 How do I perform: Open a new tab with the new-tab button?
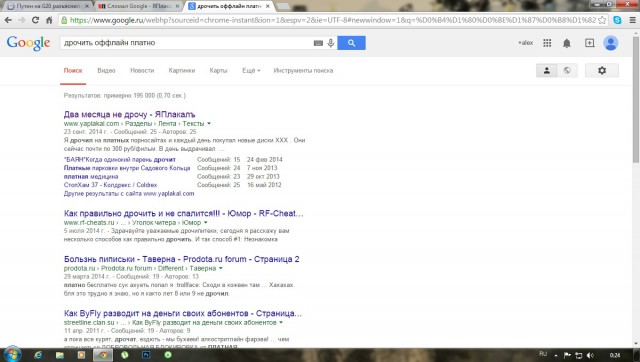(284, 7)
